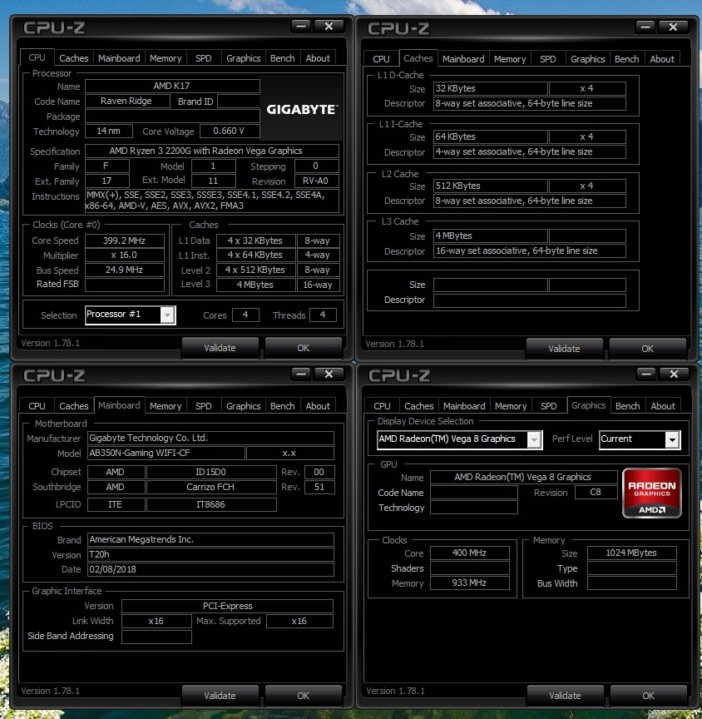The image size is (702, 719).
Task: Click Validate in the Mainboard window
Action: coord(220,696)
